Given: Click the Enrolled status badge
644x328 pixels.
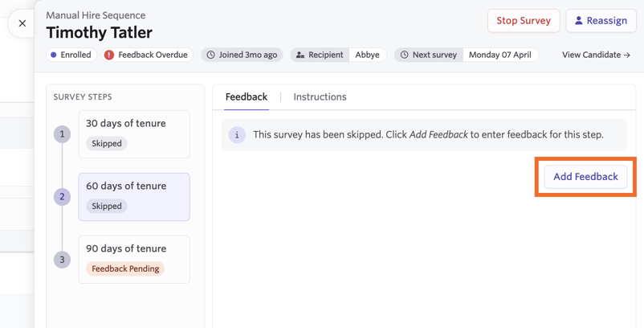Looking at the screenshot, I should pos(71,55).
